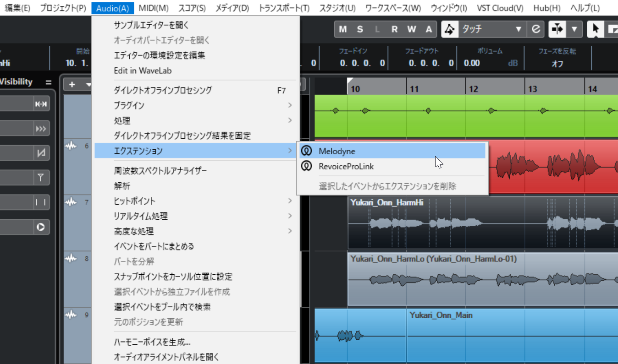
Task: Toggle the R read automation button
Action: 394,29
